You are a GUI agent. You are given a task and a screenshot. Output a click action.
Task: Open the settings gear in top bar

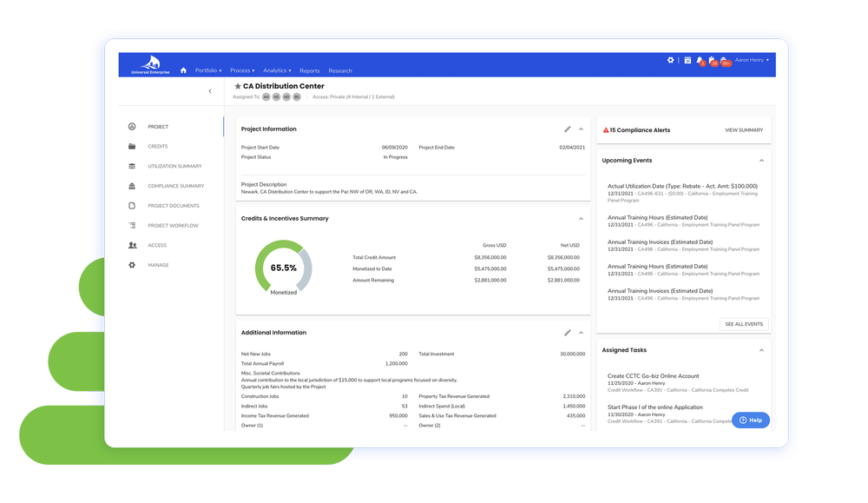point(670,61)
